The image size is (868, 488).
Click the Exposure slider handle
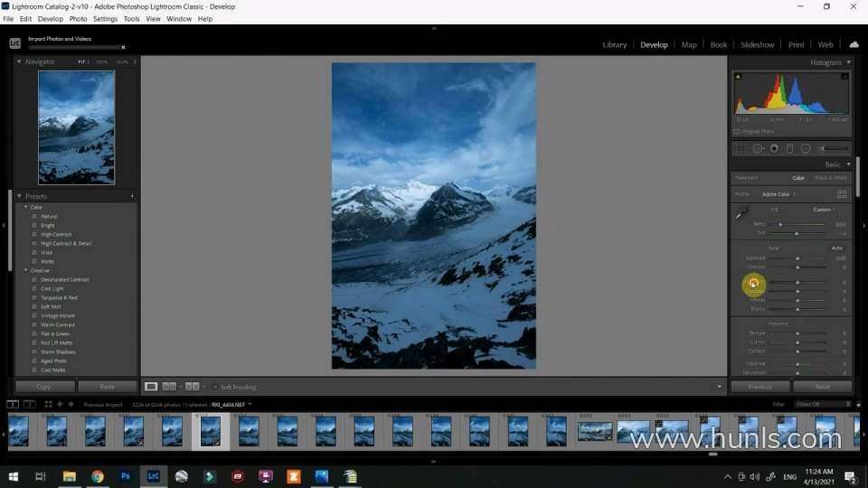pos(797,258)
